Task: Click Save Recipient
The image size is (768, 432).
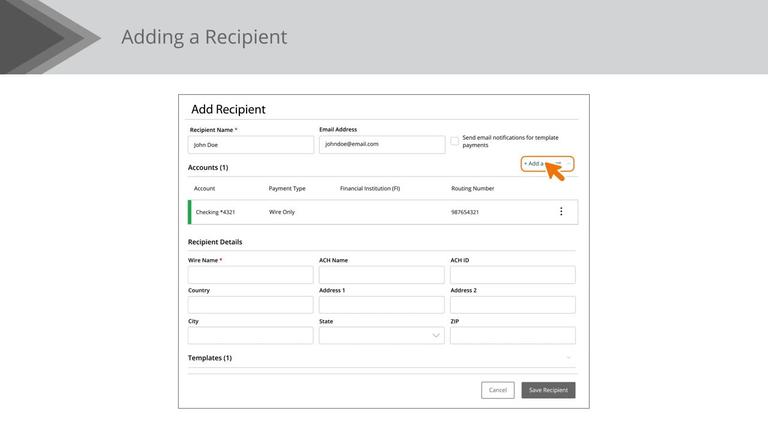Action: point(548,390)
